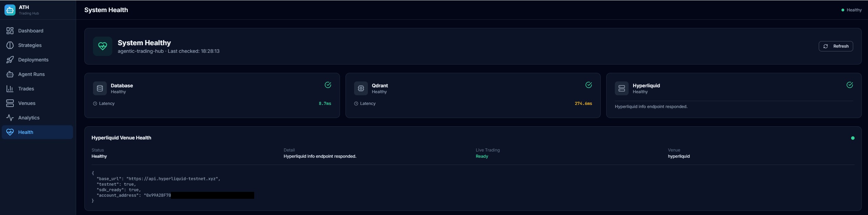This screenshot has width=868, height=215.
Task: Click the Qdrant green checkmark status icon
Action: (x=589, y=85)
